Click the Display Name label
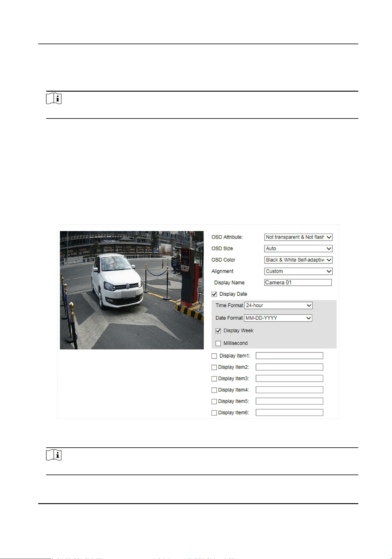 (x=229, y=282)
